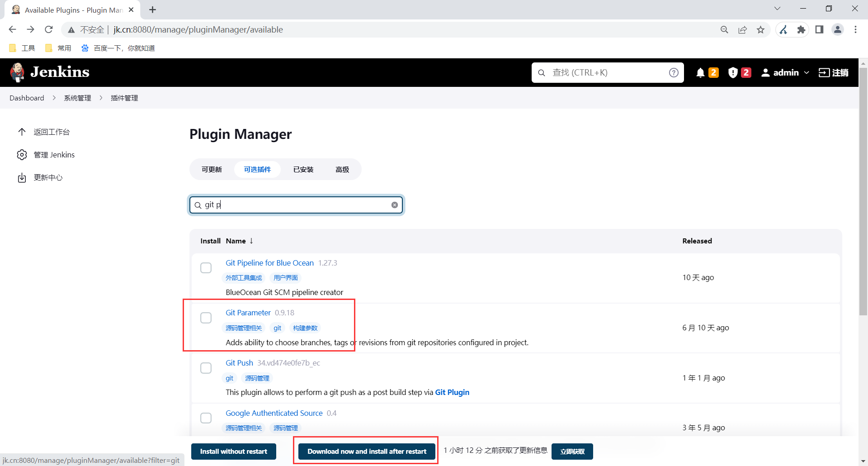Switch to 高级 tab

tap(342, 169)
